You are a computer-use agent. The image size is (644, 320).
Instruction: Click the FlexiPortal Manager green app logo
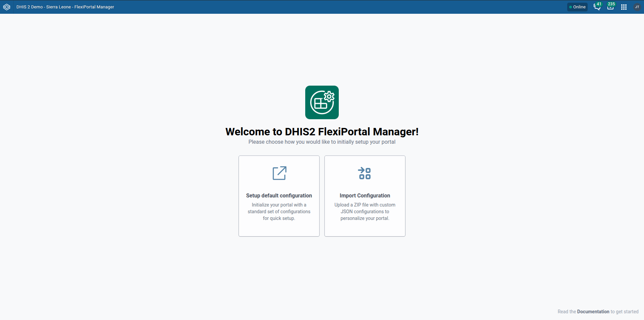coord(322,102)
